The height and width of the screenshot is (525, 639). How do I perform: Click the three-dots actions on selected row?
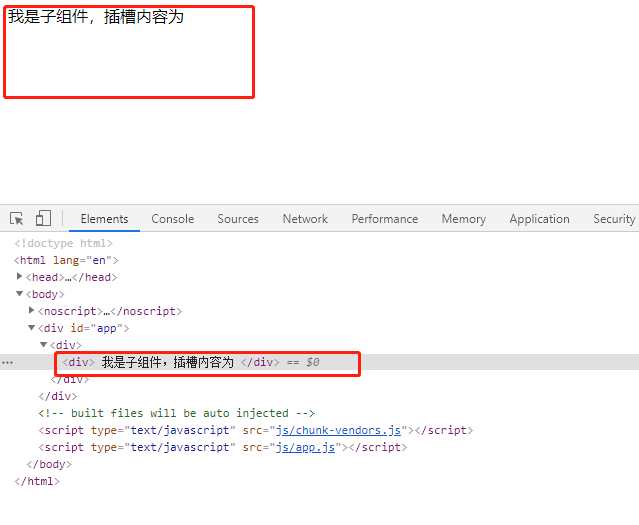click(x=7, y=362)
